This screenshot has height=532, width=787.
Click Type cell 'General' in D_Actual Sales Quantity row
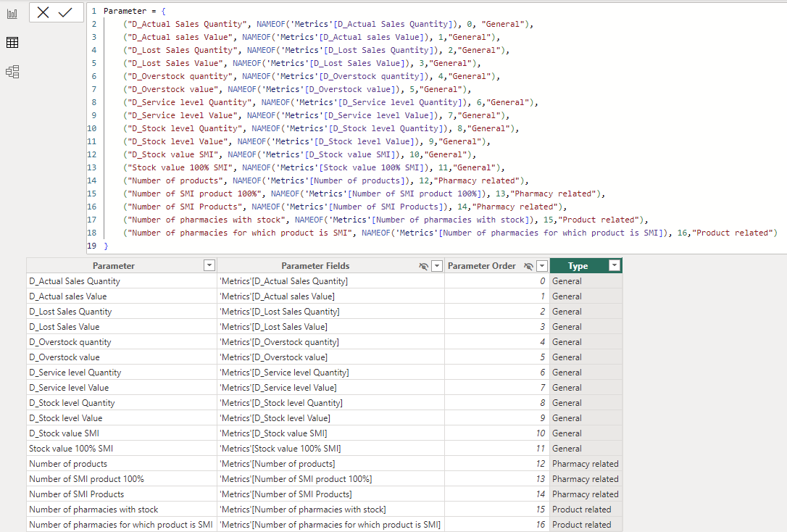(x=586, y=281)
